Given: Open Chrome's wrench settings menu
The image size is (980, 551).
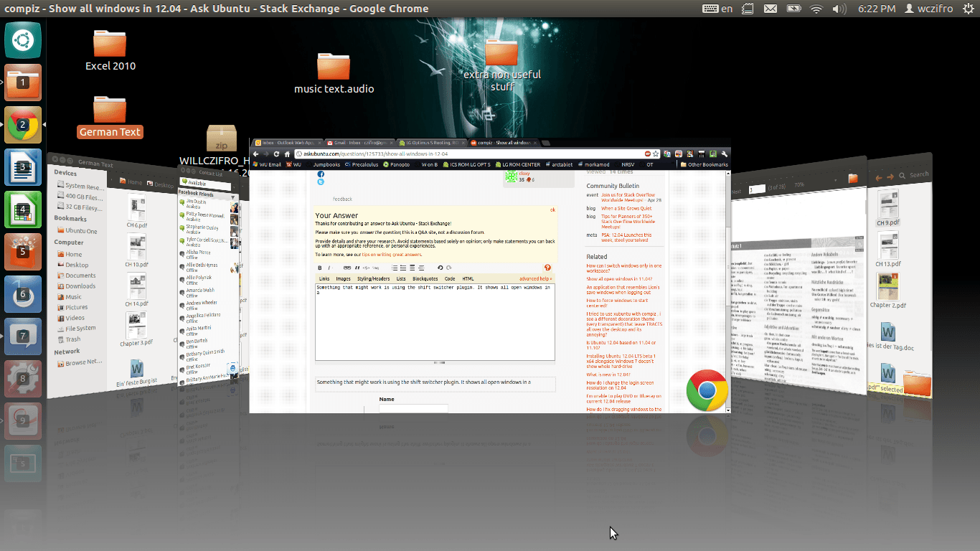Looking at the screenshot, I should (725, 154).
